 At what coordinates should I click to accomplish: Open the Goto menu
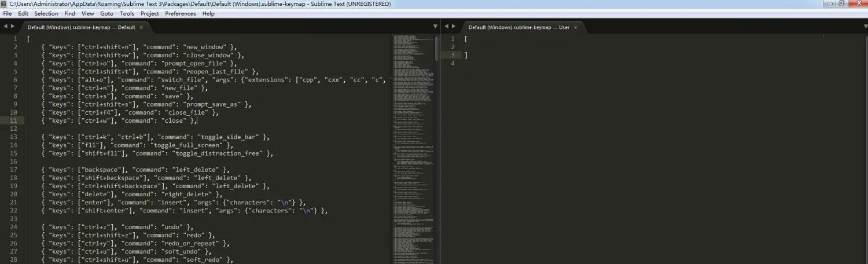pyautogui.click(x=106, y=13)
